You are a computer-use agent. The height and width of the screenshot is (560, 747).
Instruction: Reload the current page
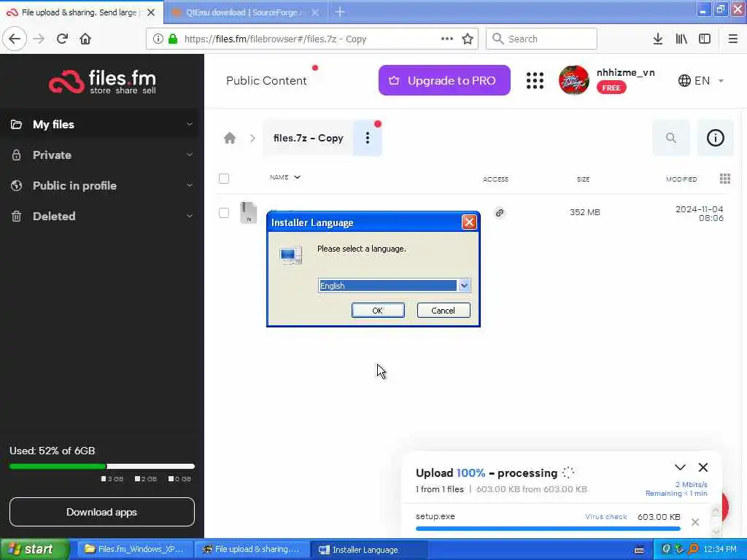click(62, 39)
